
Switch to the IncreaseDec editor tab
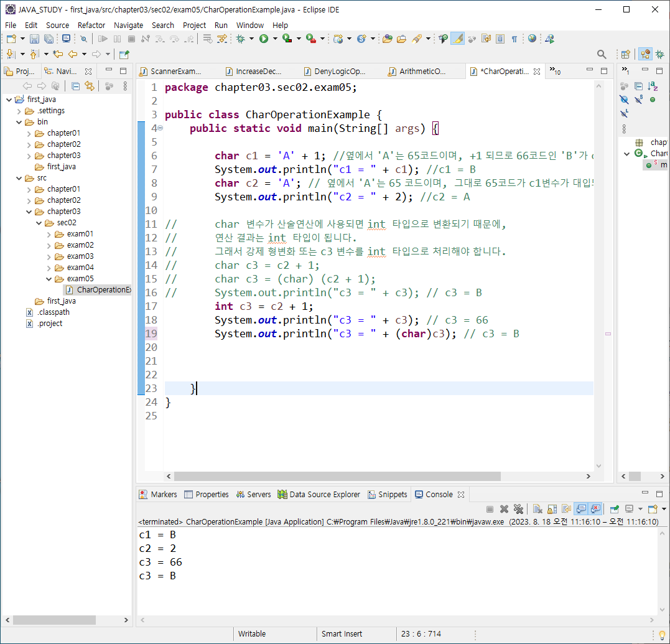[x=258, y=72]
